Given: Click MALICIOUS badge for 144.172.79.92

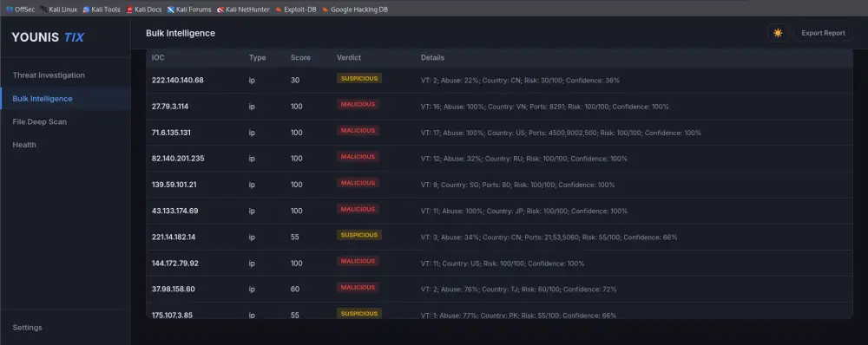Looking at the screenshot, I should tap(358, 261).
